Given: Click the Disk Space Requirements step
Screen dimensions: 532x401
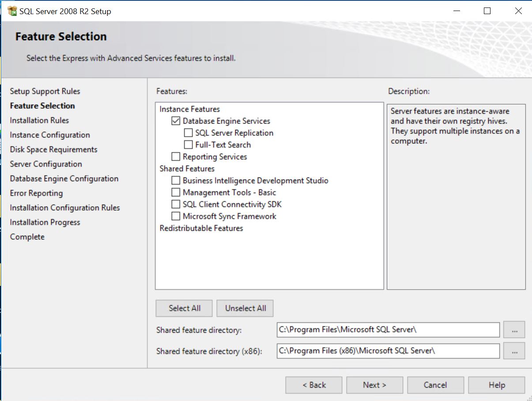Looking at the screenshot, I should click(54, 150).
